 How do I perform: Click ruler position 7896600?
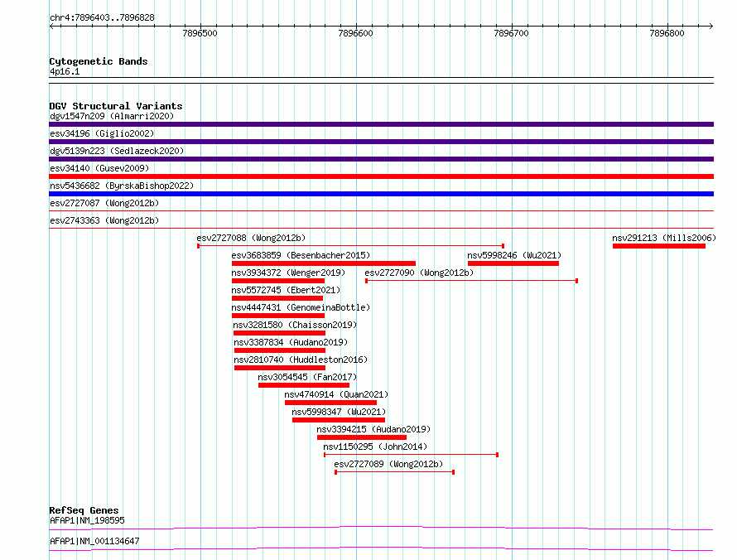click(x=356, y=33)
